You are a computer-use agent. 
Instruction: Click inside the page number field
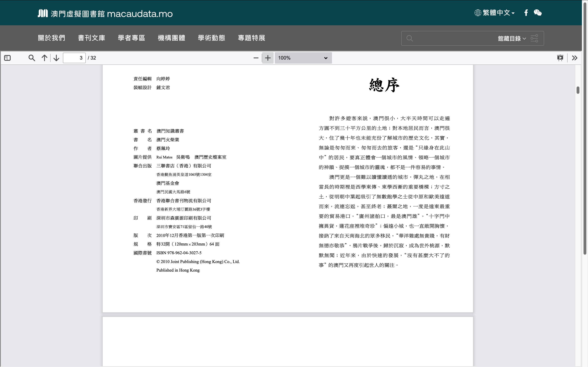pos(74,58)
